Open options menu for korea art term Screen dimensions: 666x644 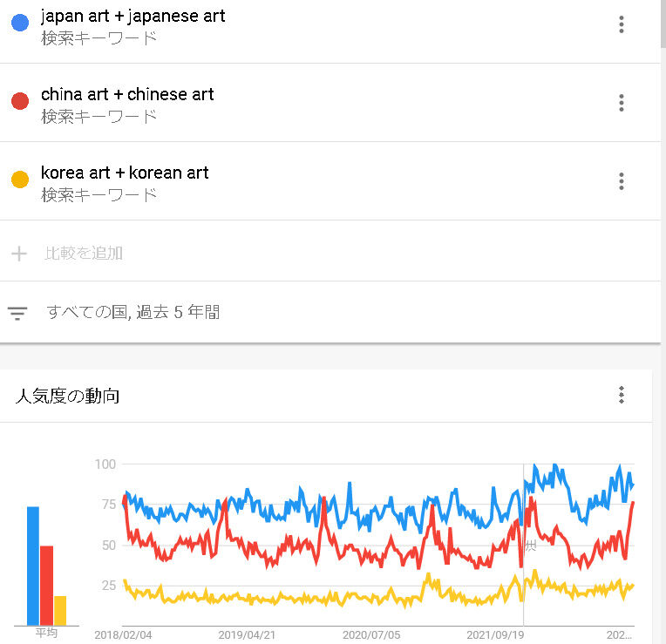(622, 181)
